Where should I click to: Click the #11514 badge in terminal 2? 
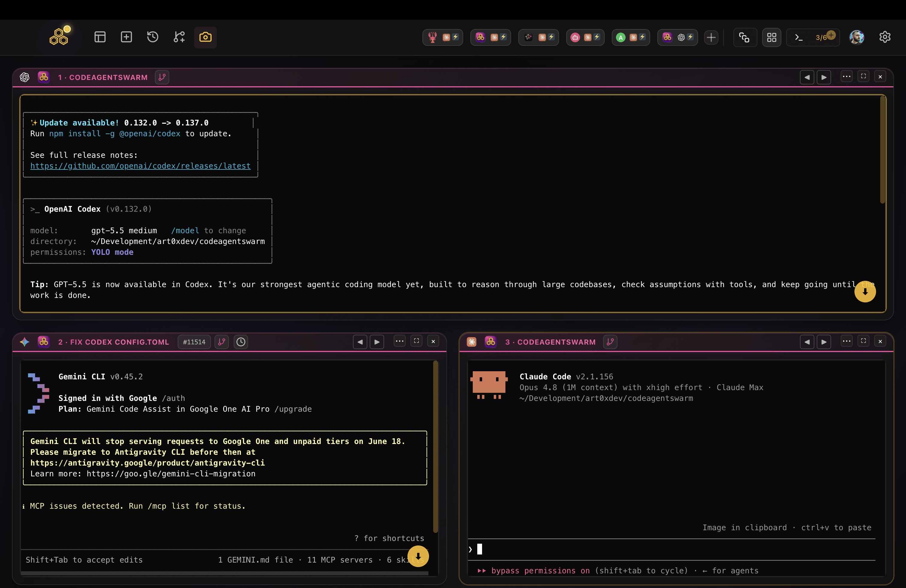194,342
